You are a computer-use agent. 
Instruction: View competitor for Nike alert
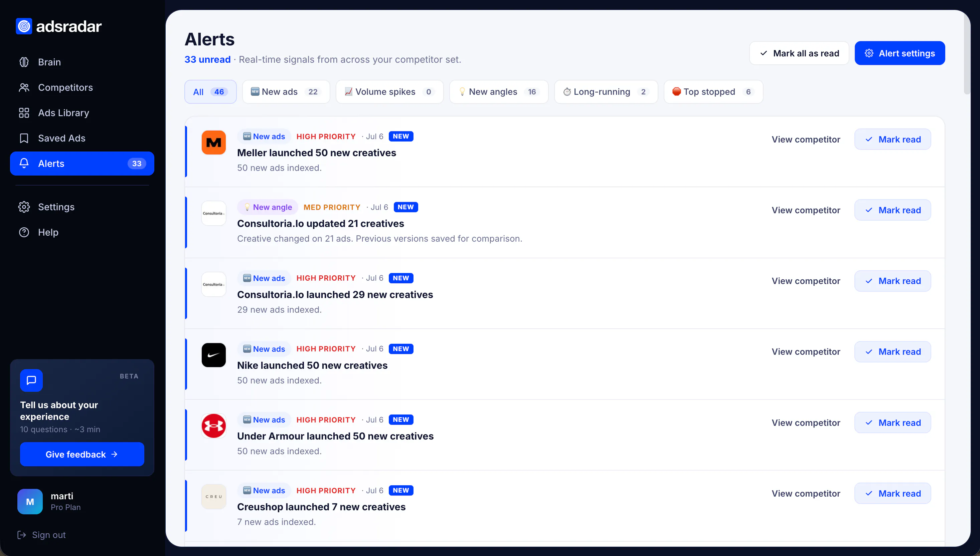point(806,352)
